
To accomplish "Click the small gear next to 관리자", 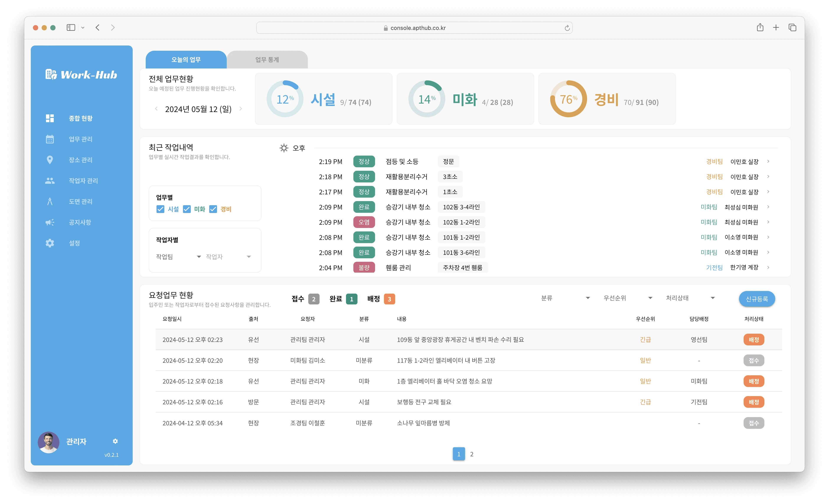I will click(x=115, y=441).
